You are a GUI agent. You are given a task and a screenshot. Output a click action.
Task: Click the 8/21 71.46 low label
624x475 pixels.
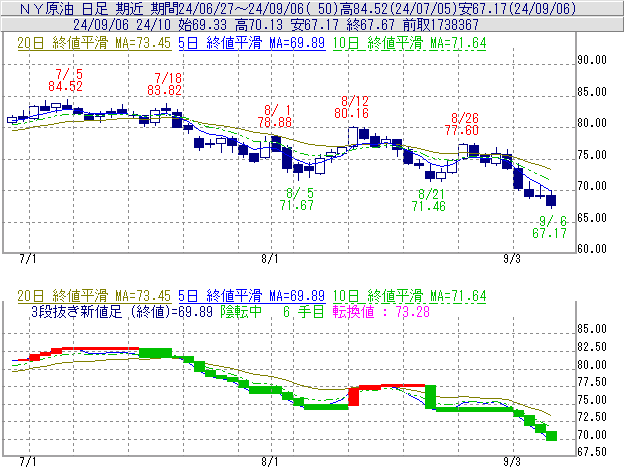[x=429, y=200]
